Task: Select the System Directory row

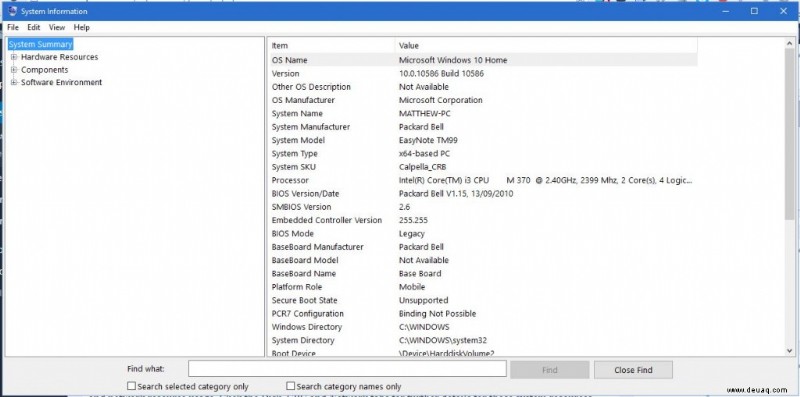Action: point(483,340)
